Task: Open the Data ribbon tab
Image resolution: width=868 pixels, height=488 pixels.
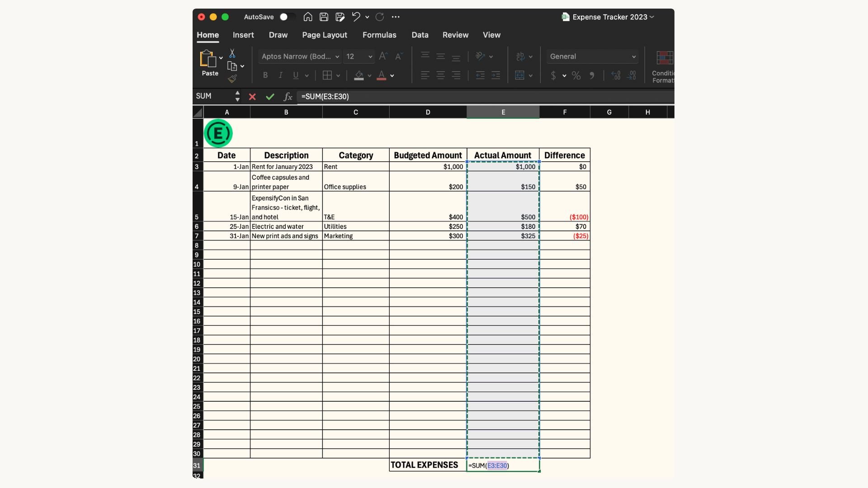Action: click(x=420, y=35)
